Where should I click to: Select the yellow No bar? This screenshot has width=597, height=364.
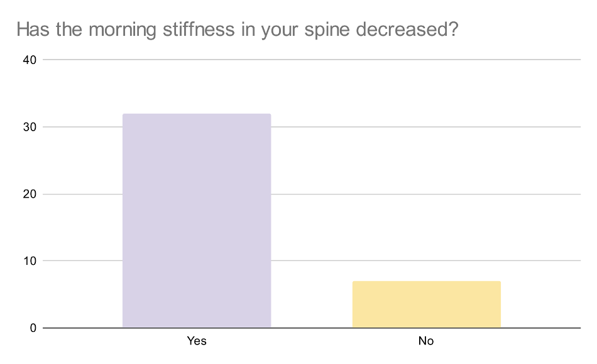point(426,304)
